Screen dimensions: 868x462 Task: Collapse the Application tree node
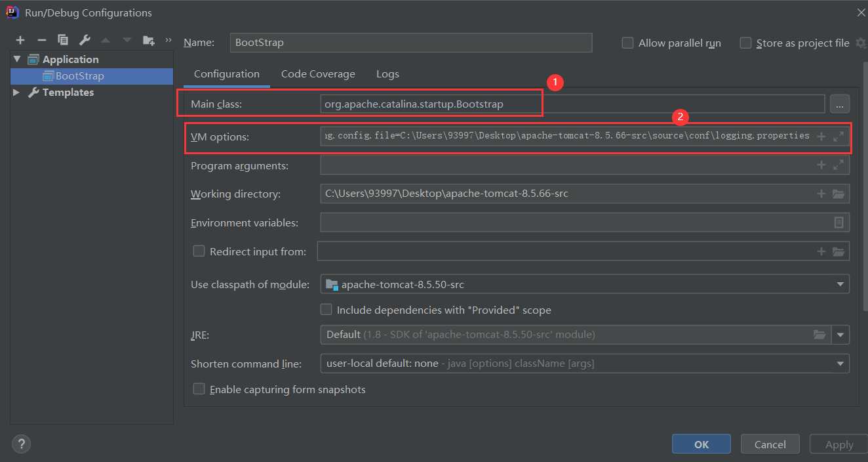[x=17, y=59]
